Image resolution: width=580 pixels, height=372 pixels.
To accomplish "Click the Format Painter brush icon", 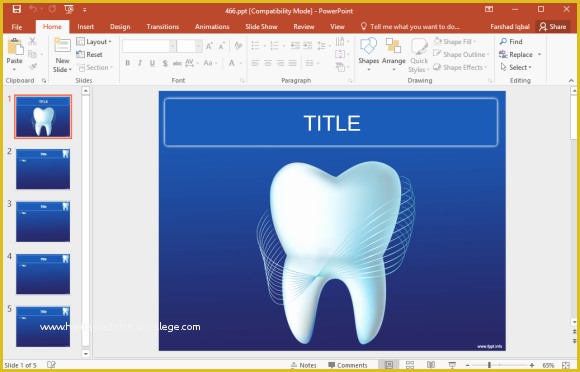I will tap(33, 67).
